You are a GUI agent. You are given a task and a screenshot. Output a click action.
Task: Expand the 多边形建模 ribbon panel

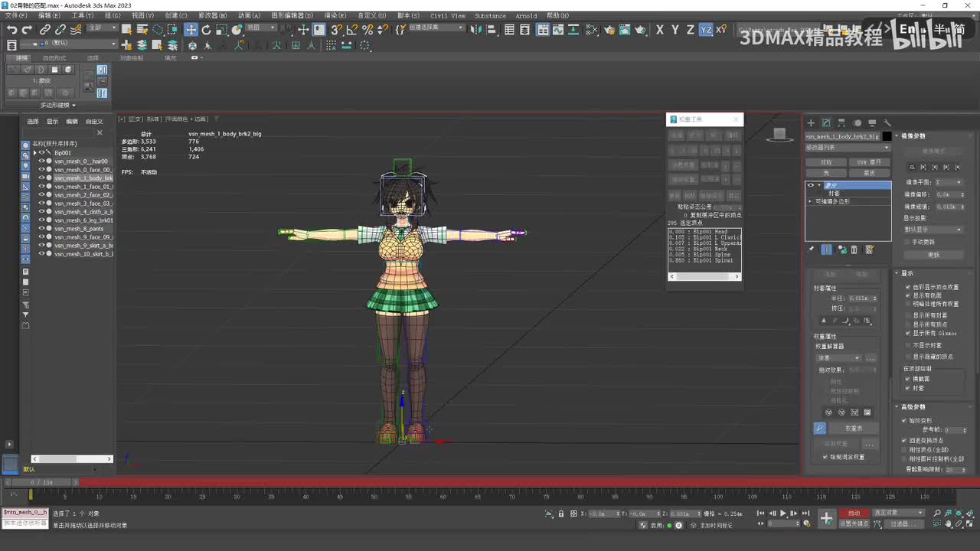click(58, 105)
